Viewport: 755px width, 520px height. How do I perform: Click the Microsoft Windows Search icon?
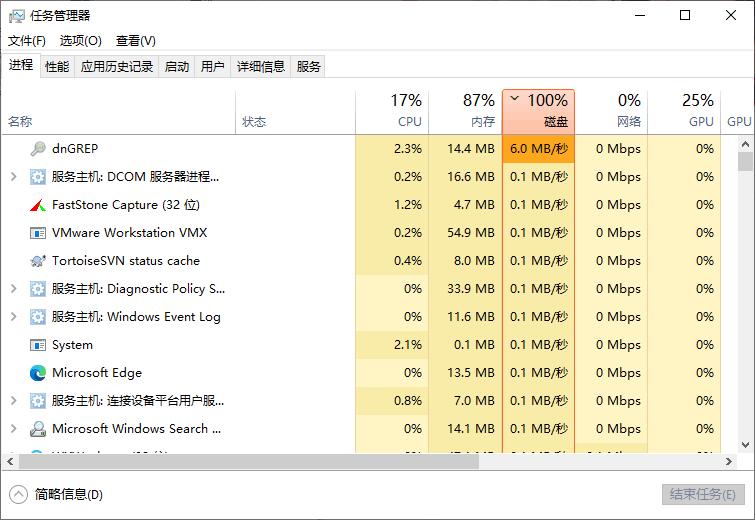(x=38, y=429)
